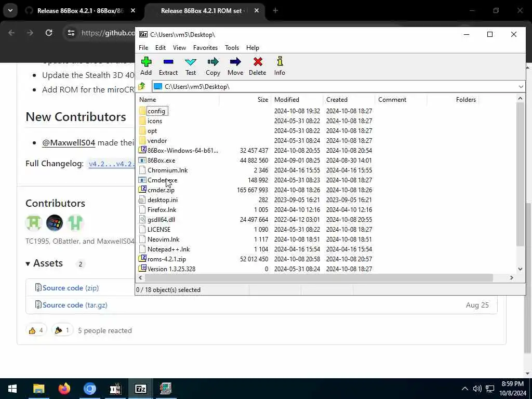Show hidden system tray icons
Viewport: 532px width, 399px height.
pos(465,389)
